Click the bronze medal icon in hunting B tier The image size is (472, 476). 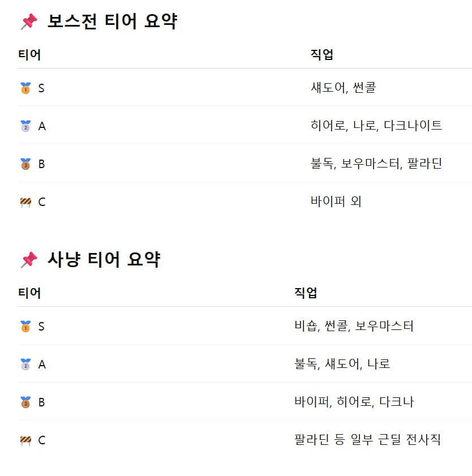point(25,402)
